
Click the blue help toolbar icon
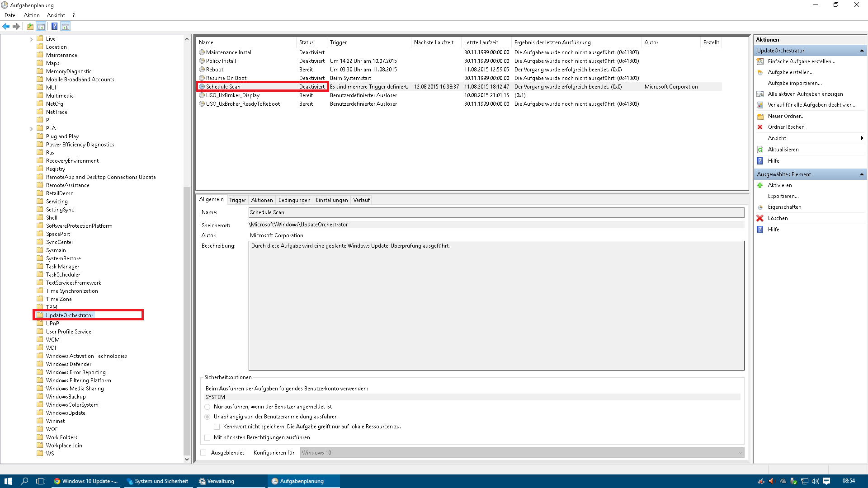tap(54, 26)
